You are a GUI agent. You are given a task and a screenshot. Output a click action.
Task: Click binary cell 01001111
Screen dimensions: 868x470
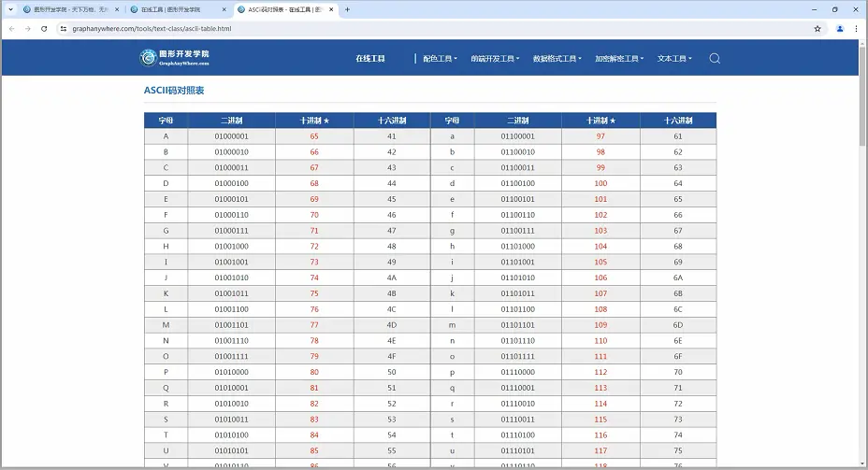click(231, 356)
